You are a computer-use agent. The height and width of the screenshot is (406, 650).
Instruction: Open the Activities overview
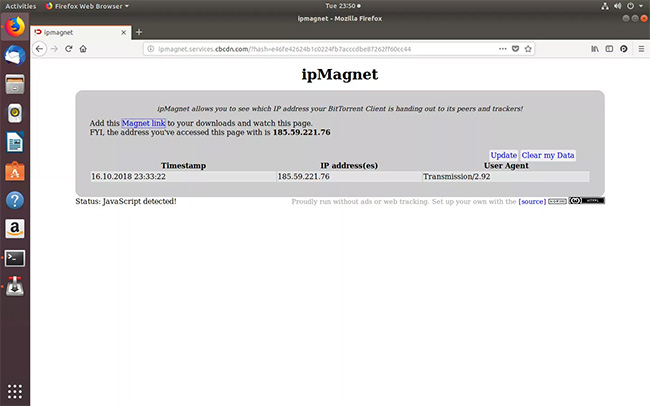tap(21, 6)
